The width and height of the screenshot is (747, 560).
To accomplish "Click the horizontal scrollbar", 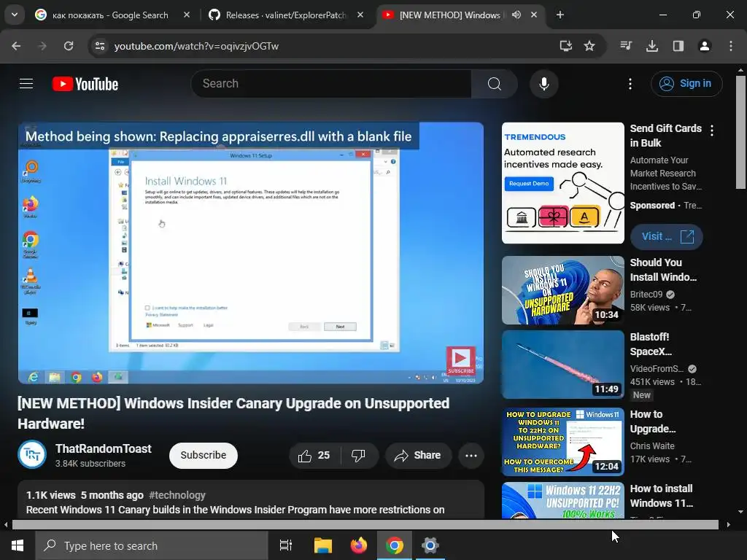I will [365, 525].
